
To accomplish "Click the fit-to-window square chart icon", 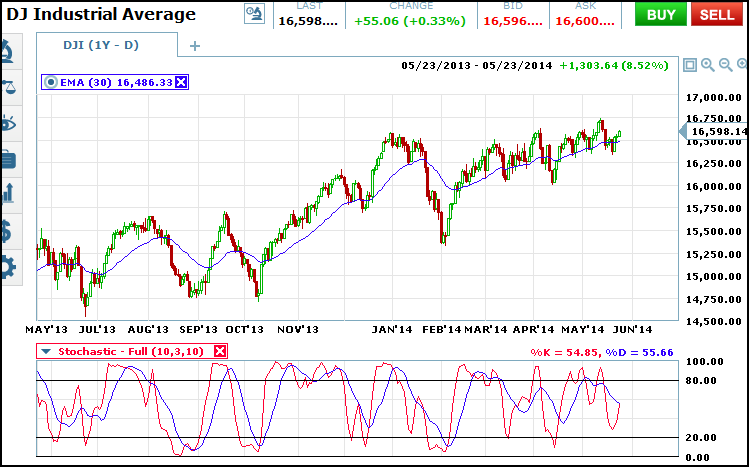I will [x=689, y=65].
